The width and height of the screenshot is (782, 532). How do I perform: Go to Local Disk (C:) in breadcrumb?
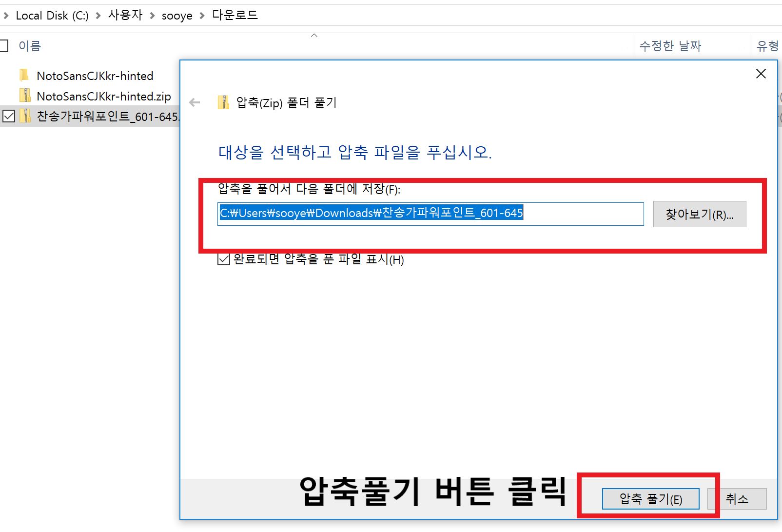tap(52, 16)
